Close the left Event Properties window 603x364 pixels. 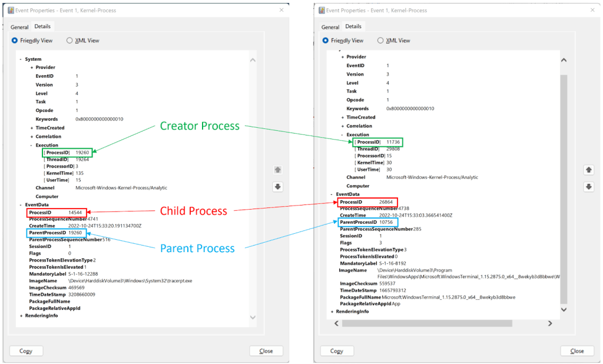(x=281, y=10)
